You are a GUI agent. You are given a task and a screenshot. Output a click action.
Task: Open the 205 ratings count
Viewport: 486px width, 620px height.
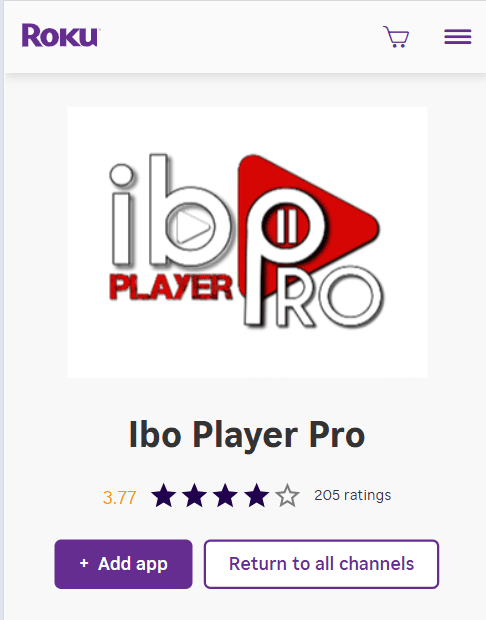point(352,495)
